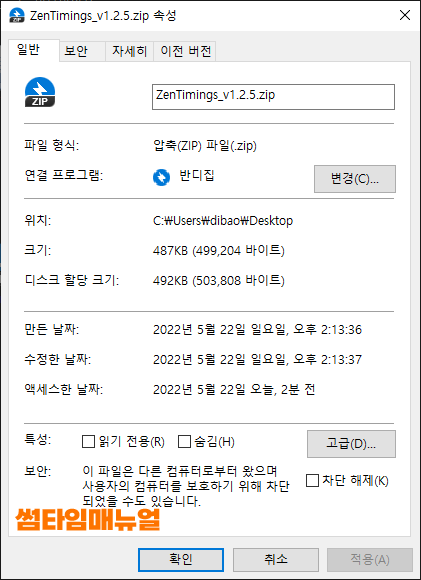
Task: Switch to the 이전 버전 tab
Action: click(185, 51)
